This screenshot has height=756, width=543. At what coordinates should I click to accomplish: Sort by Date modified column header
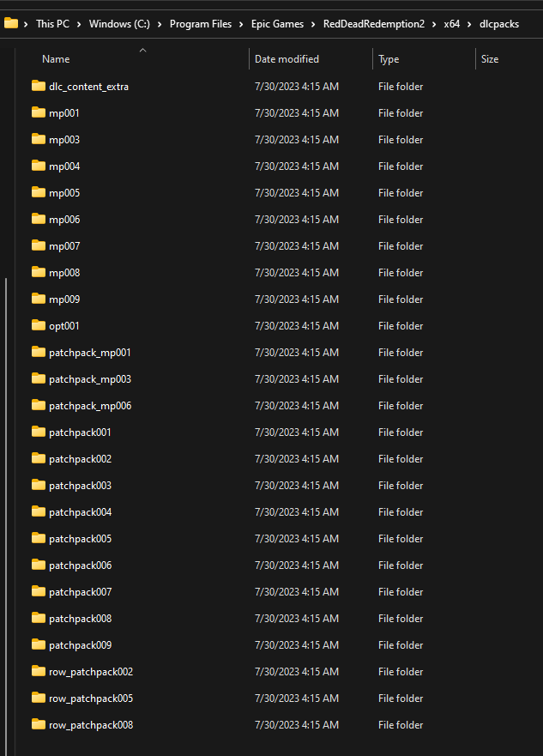(287, 59)
